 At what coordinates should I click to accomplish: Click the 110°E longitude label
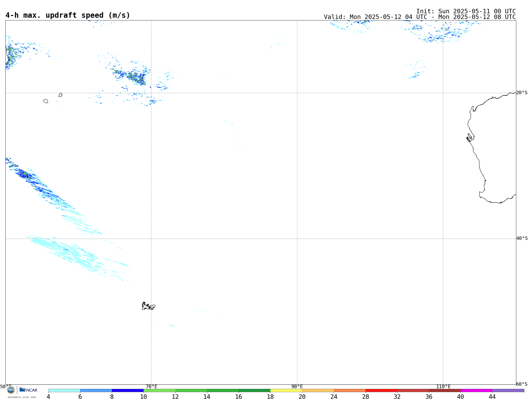443,387
